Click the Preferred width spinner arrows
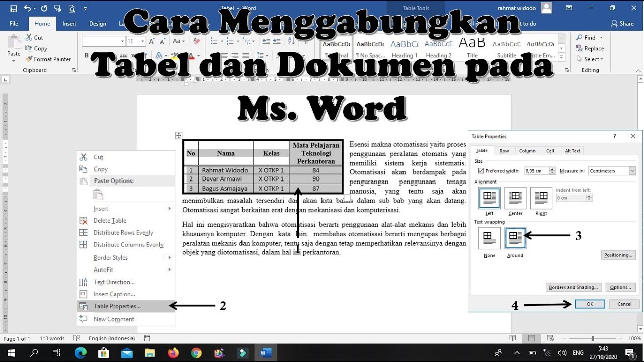 click(x=552, y=171)
